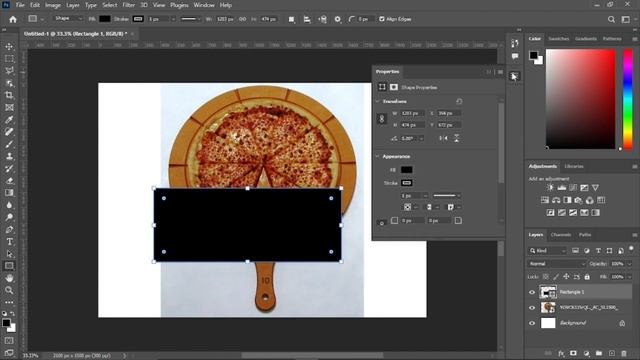Click the foreground color in toolbar
The height and width of the screenshot is (360, 640).
[6, 323]
